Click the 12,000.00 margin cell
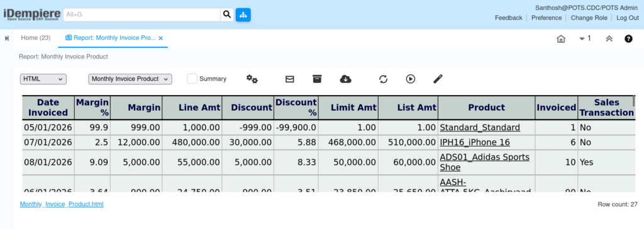The width and height of the screenshot is (644, 229). (136, 142)
